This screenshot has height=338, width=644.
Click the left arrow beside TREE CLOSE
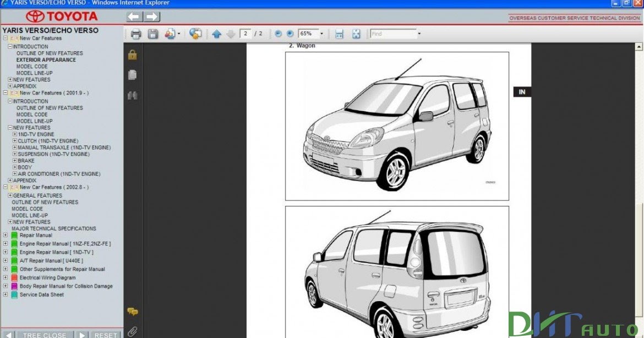[8, 335]
